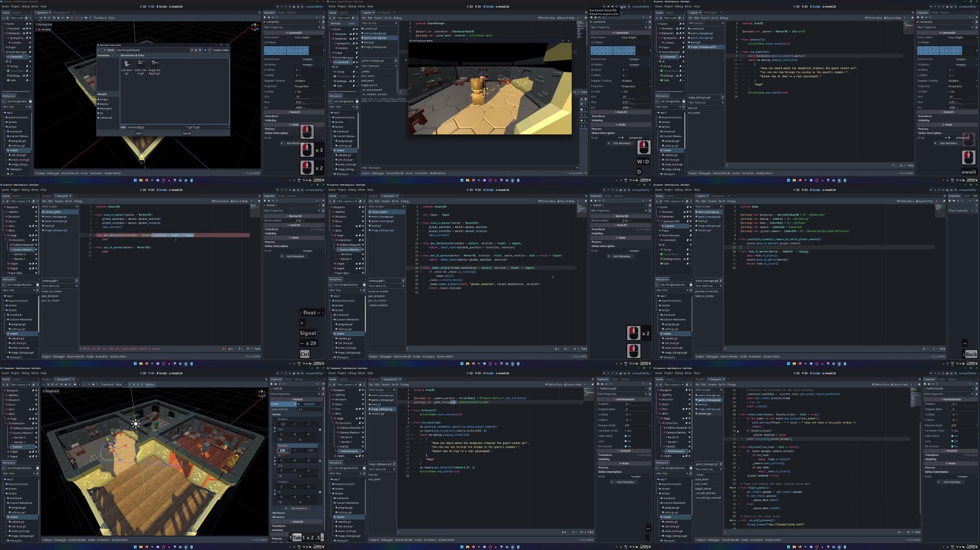The width and height of the screenshot is (980, 550).
Task: Open the *.gd file type filter dropdown
Action: [207, 127]
